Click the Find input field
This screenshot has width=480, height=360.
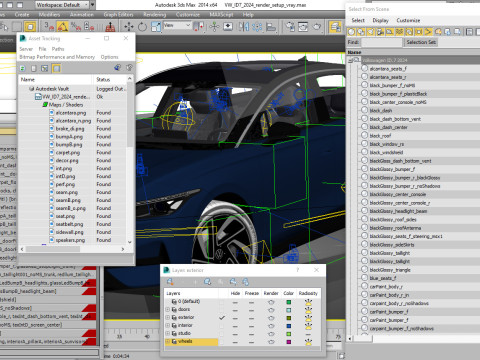click(382, 42)
